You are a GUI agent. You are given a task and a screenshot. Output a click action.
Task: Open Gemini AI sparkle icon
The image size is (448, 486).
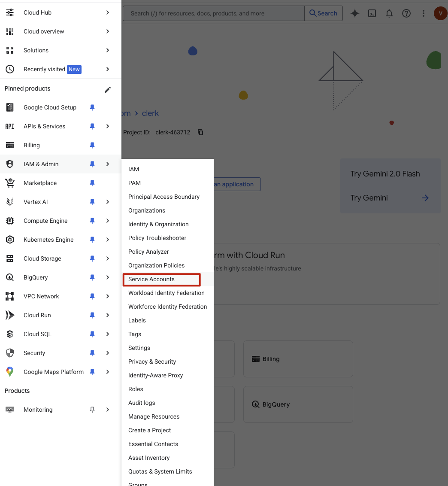(x=355, y=13)
